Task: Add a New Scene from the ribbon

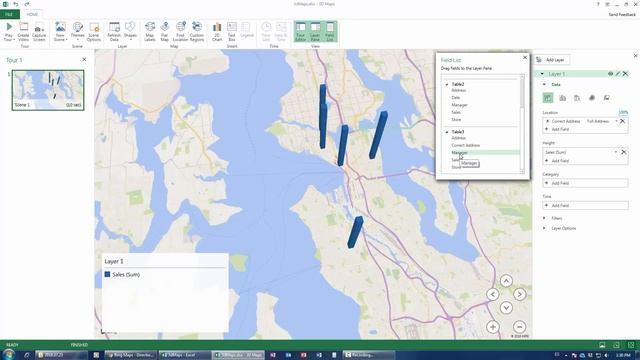Action: pyautogui.click(x=60, y=31)
